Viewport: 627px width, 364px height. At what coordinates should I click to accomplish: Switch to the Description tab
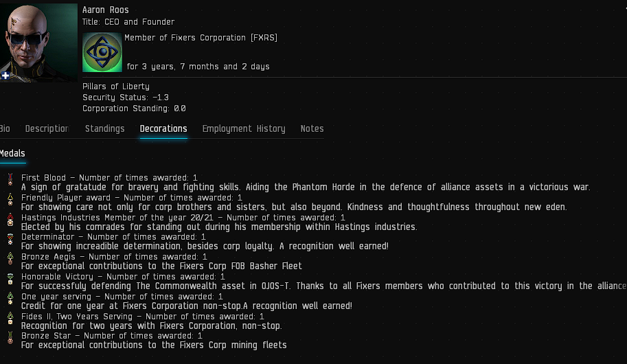[47, 129]
